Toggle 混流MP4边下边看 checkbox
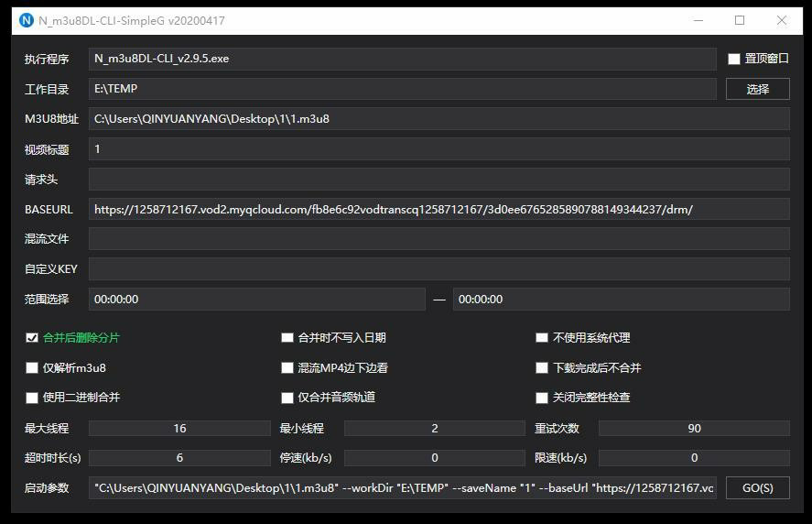Image resolution: width=812 pixels, height=524 pixels. [287, 368]
